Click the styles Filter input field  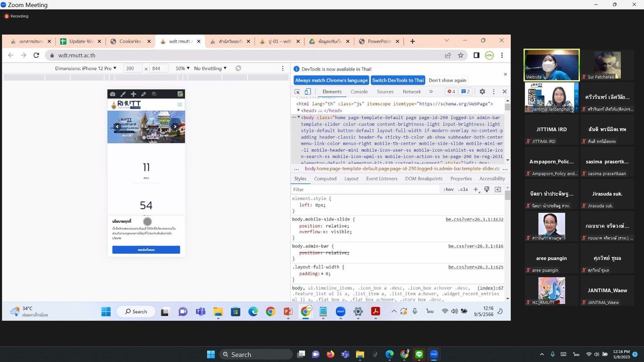click(365, 190)
